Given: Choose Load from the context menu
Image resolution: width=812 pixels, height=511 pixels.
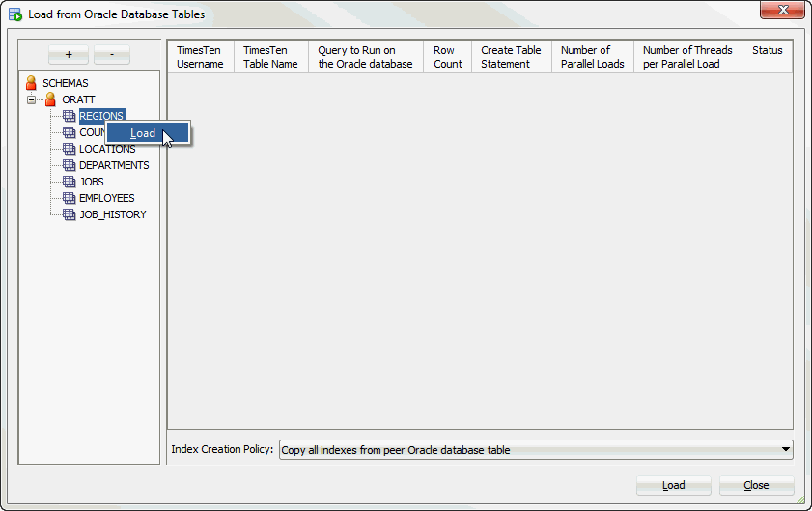Looking at the screenshot, I should tap(148, 133).
